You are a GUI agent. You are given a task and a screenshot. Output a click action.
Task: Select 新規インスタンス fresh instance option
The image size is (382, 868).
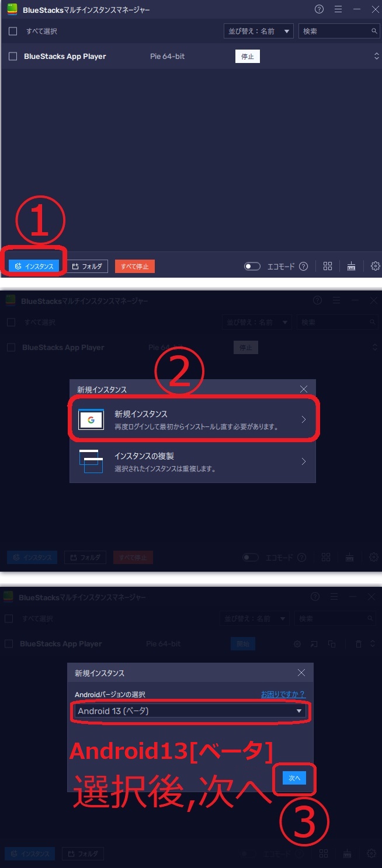(x=192, y=419)
